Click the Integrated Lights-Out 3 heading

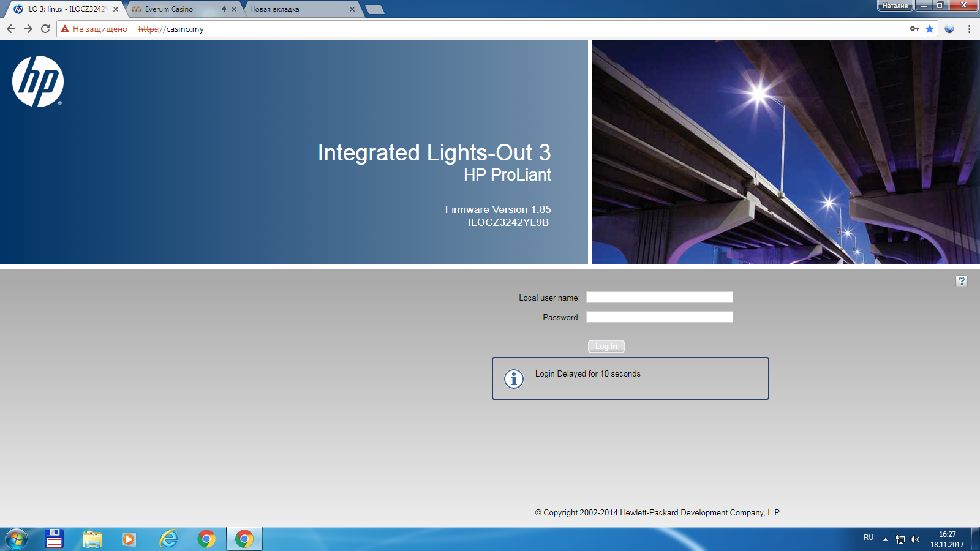(x=434, y=153)
